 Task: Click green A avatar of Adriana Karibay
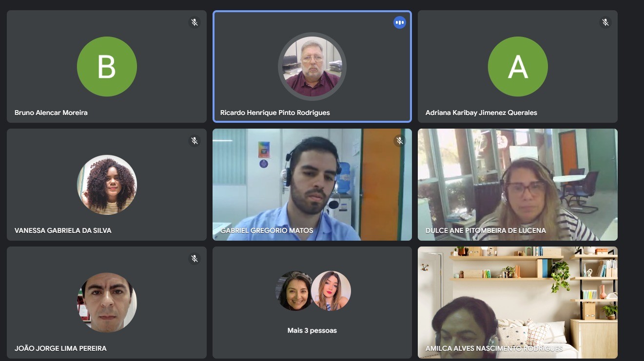click(x=518, y=66)
